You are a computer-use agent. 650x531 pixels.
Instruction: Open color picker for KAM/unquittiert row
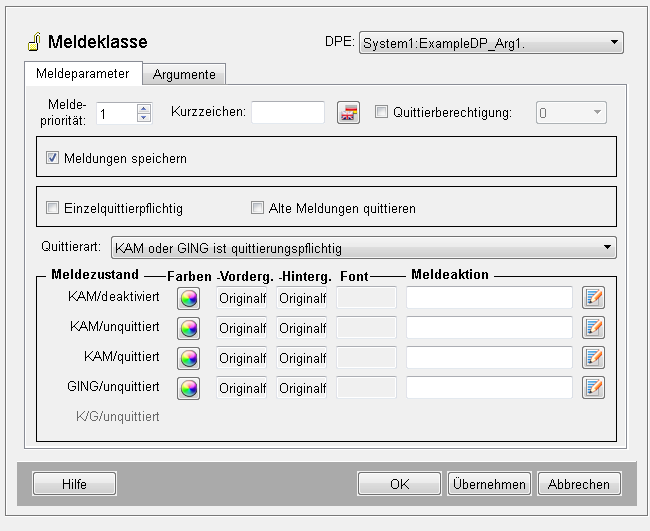pos(189,328)
